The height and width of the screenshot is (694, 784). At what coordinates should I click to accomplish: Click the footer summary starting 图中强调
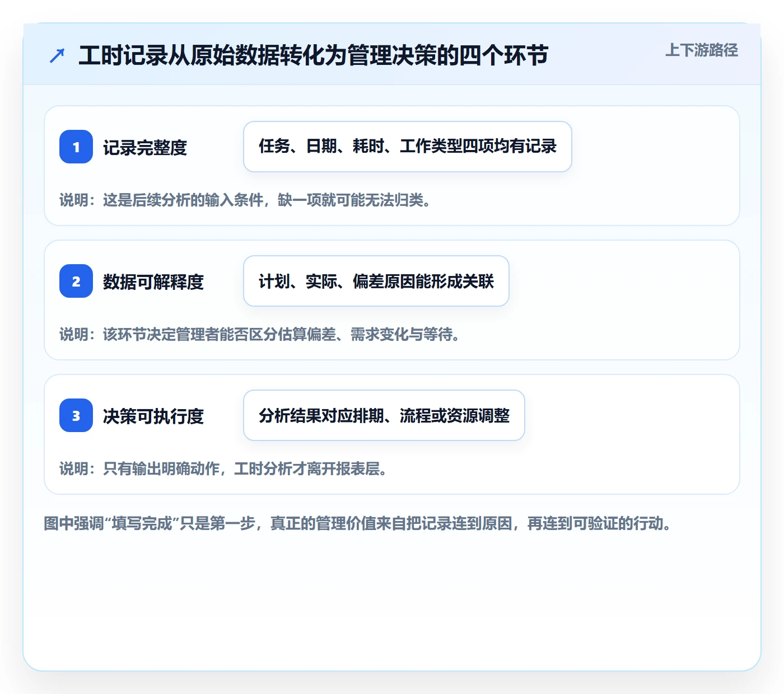(x=358, y=524)
